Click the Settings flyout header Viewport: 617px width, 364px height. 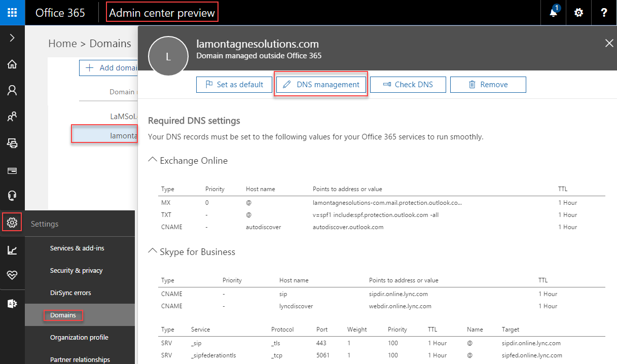coord(45,224)
